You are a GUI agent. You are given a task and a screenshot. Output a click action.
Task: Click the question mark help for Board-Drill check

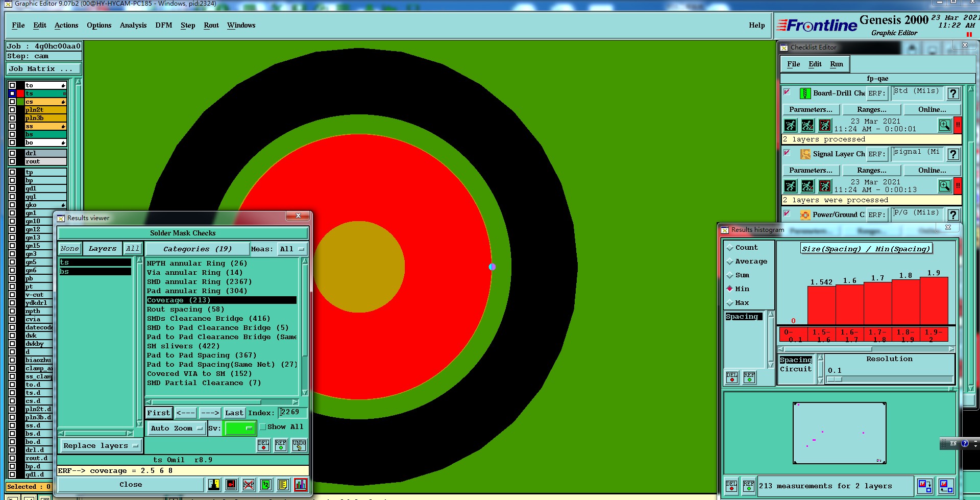[x=953, y=93]
